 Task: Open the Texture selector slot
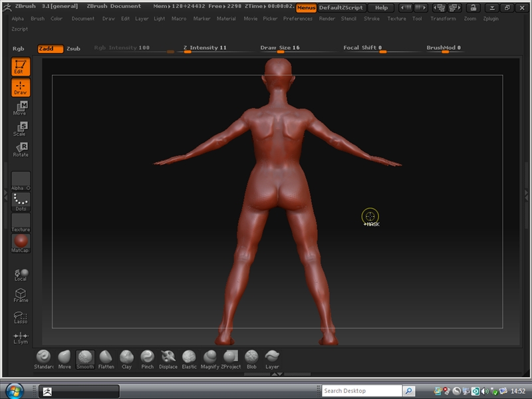(21, 223)
